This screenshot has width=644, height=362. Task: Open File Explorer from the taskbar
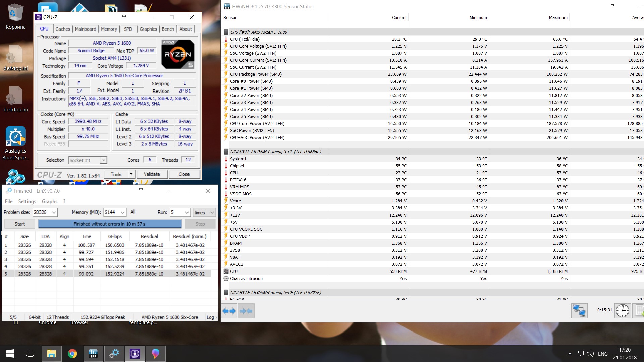point(51,354)
